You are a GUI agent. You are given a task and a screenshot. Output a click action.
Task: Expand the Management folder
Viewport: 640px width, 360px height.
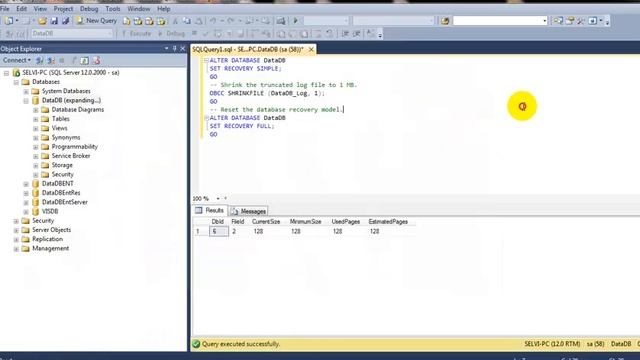16,249
